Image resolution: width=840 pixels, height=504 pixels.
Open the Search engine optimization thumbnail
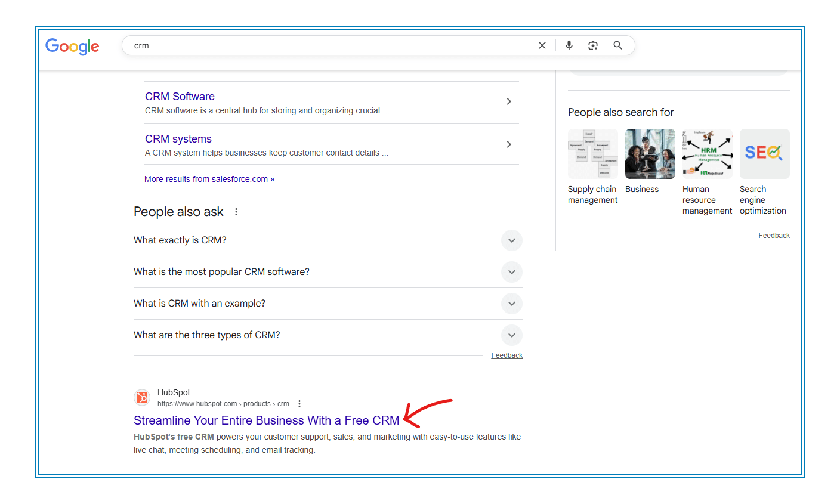[x=765, y=154]
